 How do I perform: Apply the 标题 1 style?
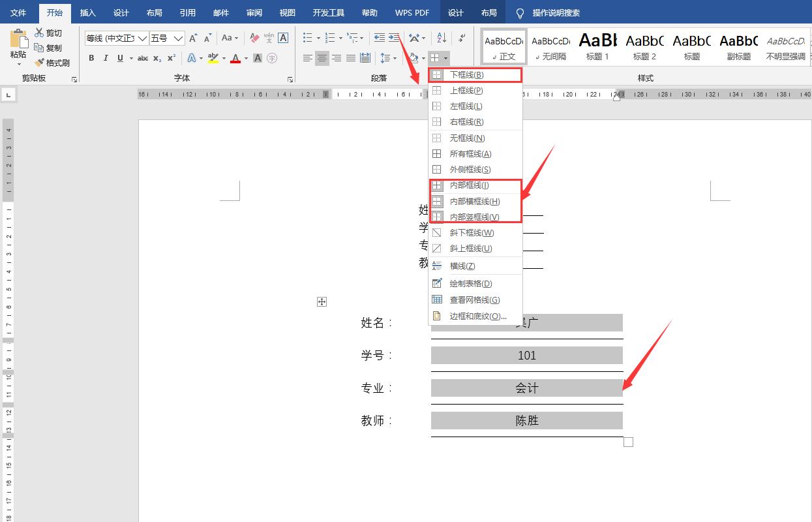coord(597,46)
